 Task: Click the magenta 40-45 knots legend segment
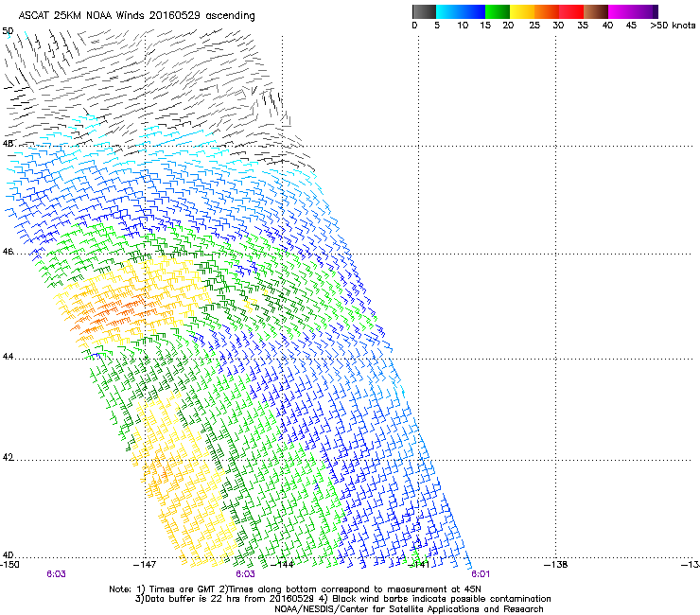[x=622, y=11]
